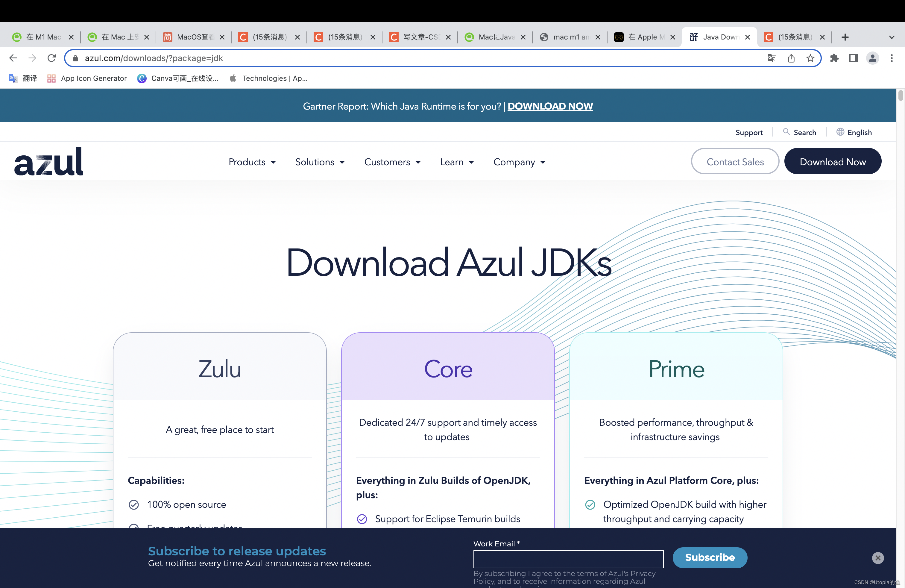Screen dimensions: 905x588
Task: Bookmark this page with the star icon
Action: (x=810, y=58)
